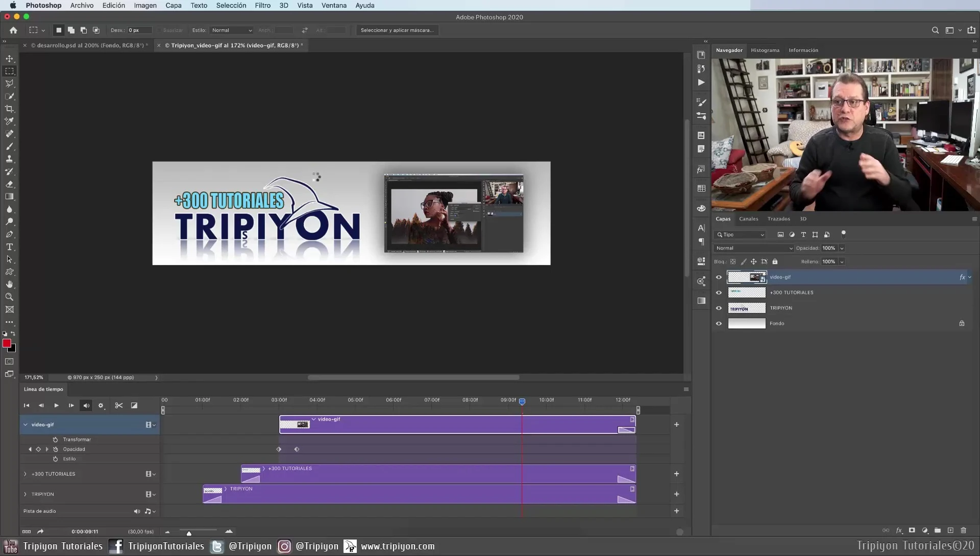
Task: Open the Styles fx panel icon
Action: 701,169
